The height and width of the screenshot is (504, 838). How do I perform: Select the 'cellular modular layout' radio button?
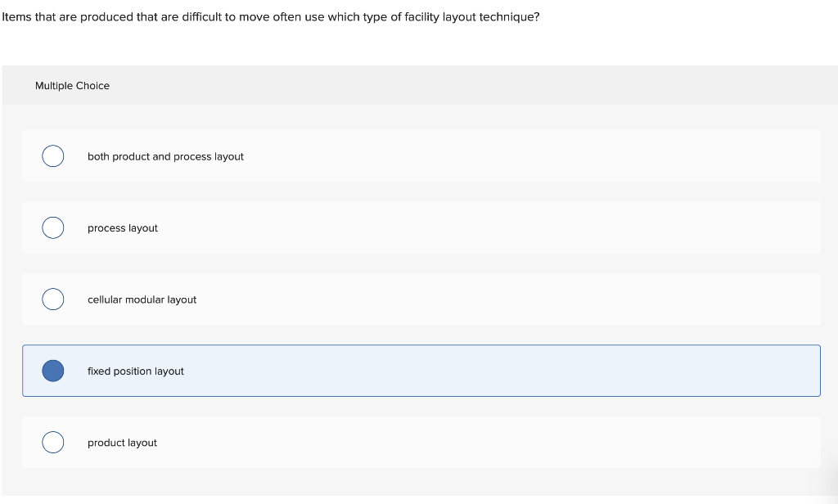click(x=52, y=299)
